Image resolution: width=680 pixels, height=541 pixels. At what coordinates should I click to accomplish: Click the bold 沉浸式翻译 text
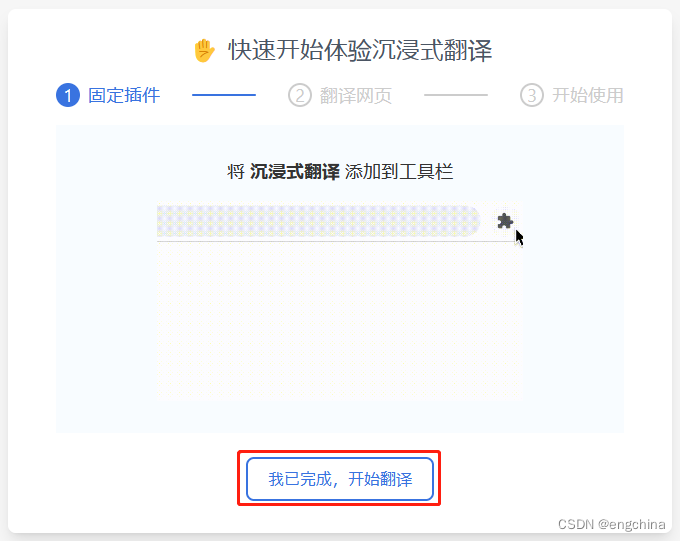pos(294,171)
